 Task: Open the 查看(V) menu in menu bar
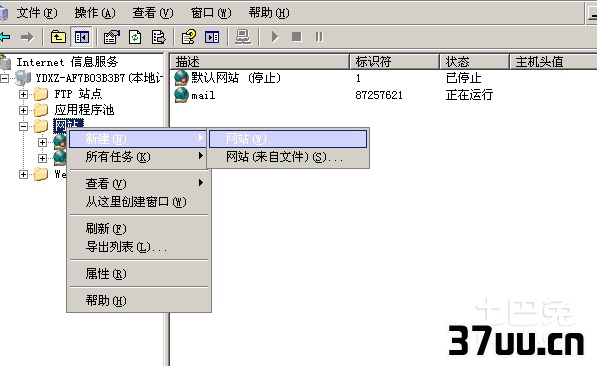click(x=153, y=13)
